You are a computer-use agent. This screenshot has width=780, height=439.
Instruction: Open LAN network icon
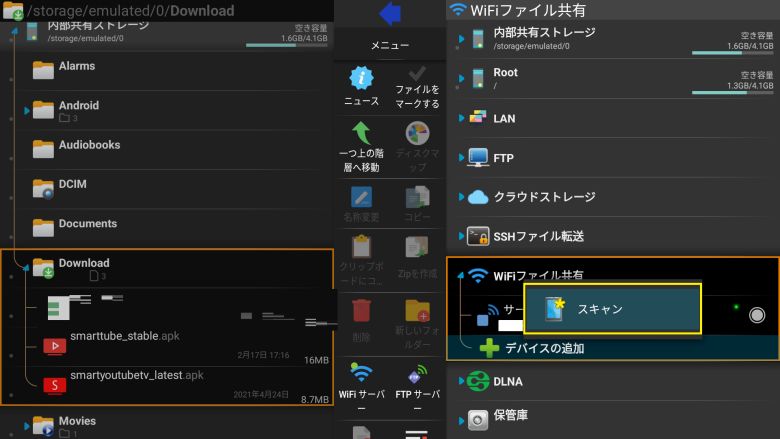[478, 117]
